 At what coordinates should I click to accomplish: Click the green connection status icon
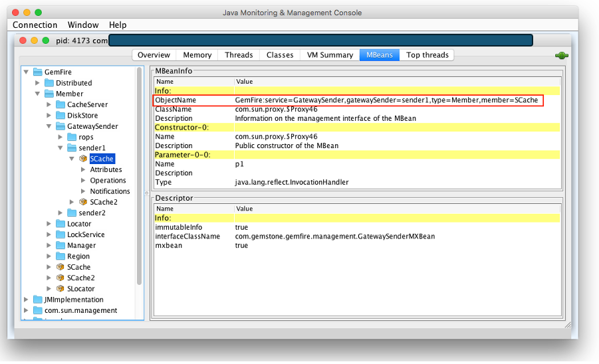pyautogui.click(x=561, y=56)
